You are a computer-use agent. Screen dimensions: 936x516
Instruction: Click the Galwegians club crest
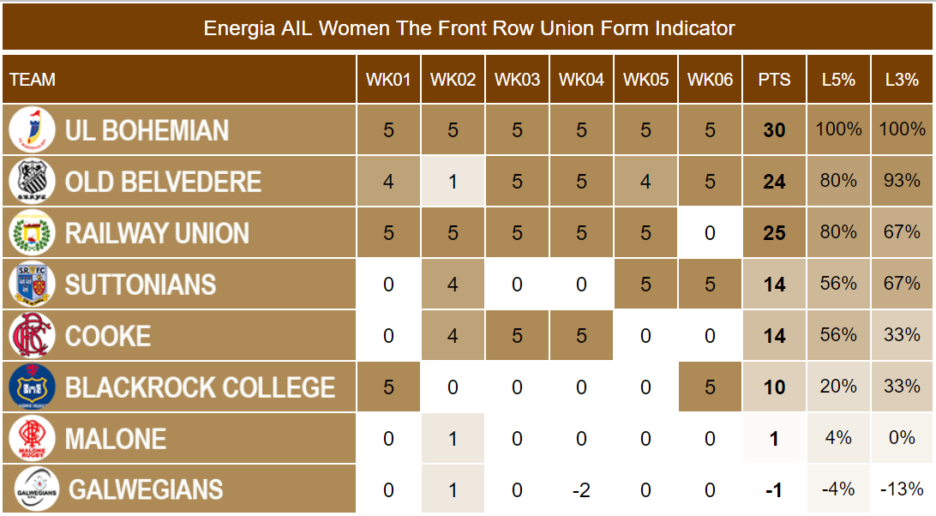(x=31, y=490)
